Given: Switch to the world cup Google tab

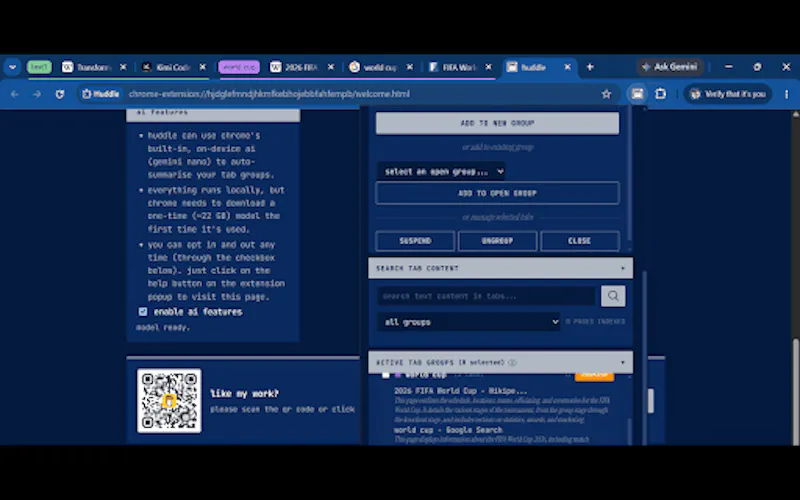Looking at the screenshot, I should pyautogui.click(x=374, y=67).
